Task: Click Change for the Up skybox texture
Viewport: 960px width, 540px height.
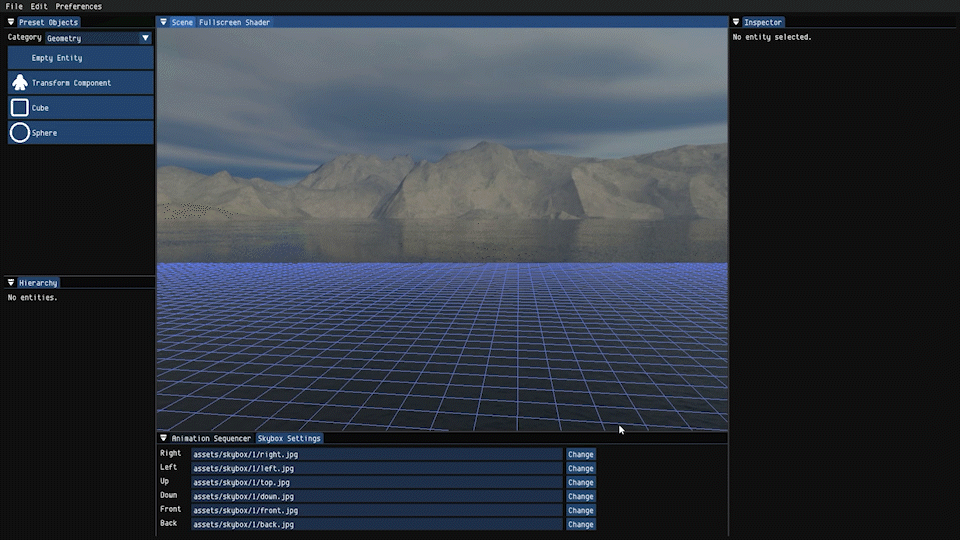Action: [581, 482]
